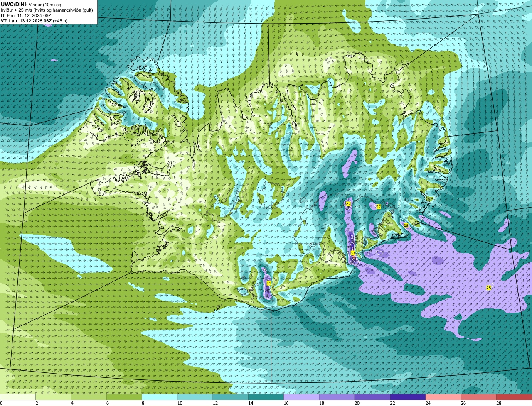
Task: Select the yellow gust label 29
Action: point(406,225)
